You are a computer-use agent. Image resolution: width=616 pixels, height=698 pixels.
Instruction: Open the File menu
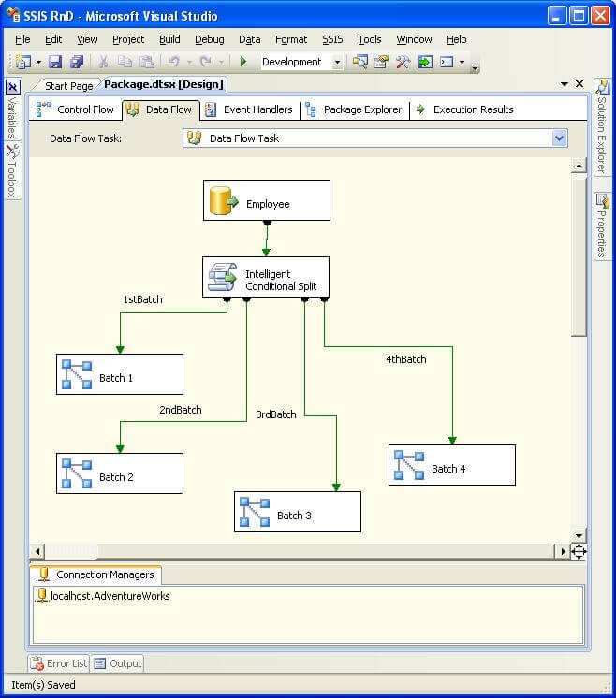[22, 39]
